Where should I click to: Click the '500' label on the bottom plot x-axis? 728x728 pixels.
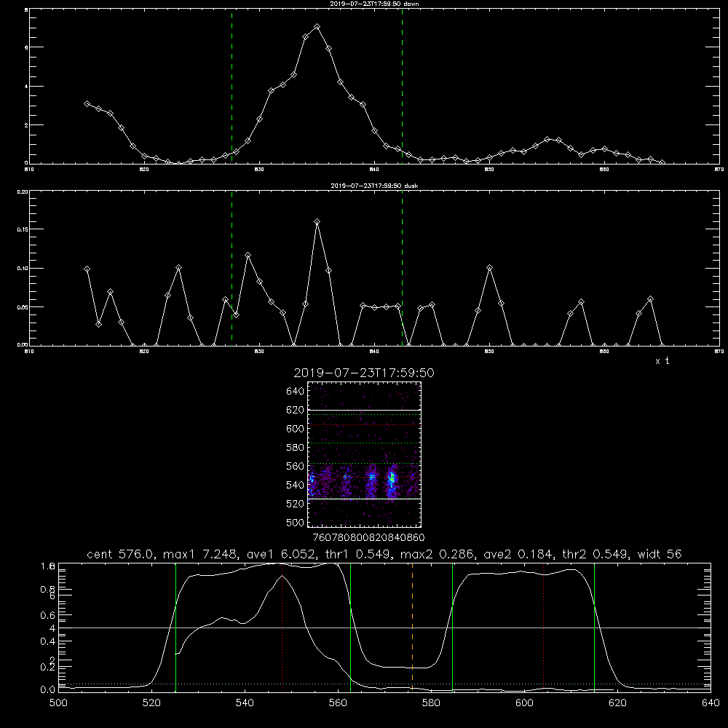[58, 703]
